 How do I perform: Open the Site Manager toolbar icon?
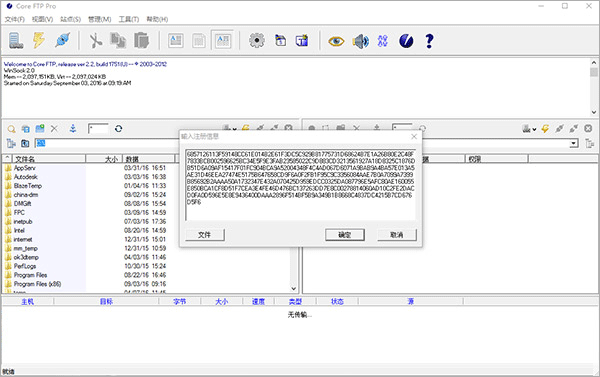(16, 41)
